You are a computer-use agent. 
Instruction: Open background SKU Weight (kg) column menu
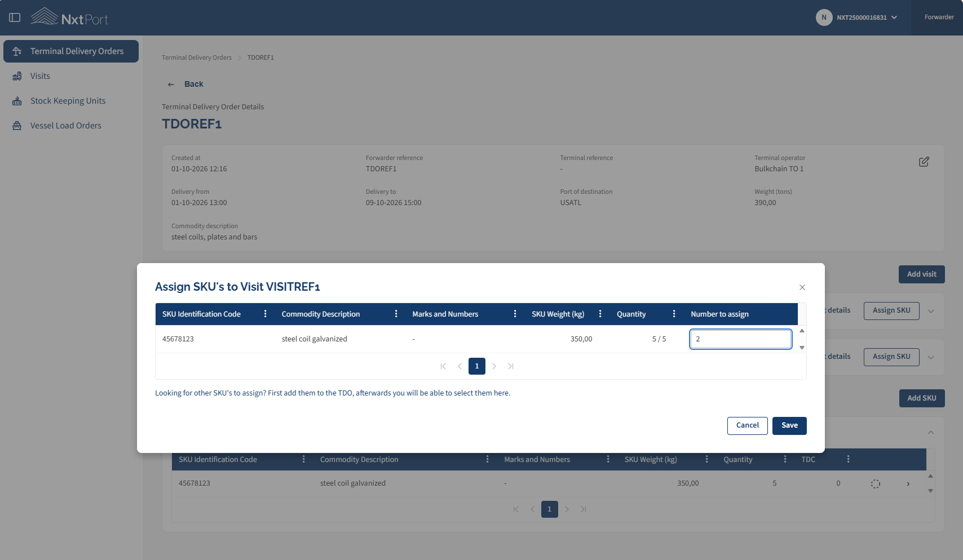(707, 459)
